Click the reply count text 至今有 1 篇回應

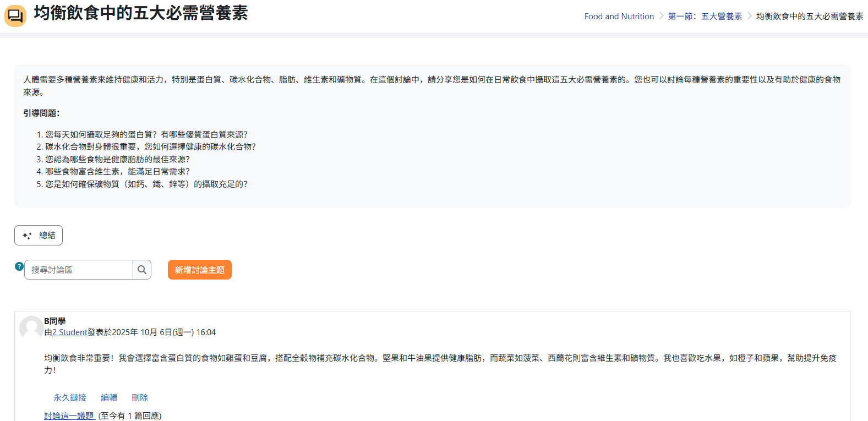tap(130, 415)
